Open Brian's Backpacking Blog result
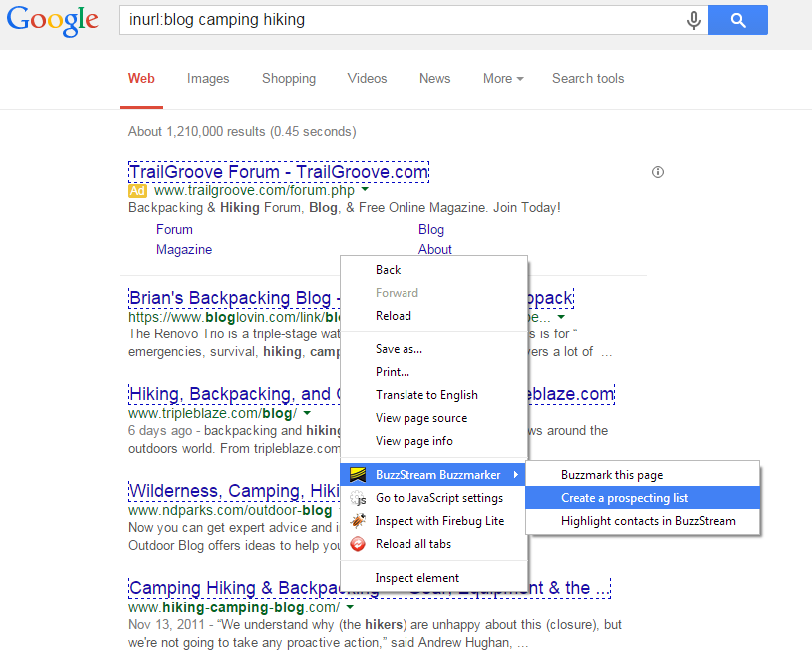Viewport: 812px width, 657px height. coord(234,298)
